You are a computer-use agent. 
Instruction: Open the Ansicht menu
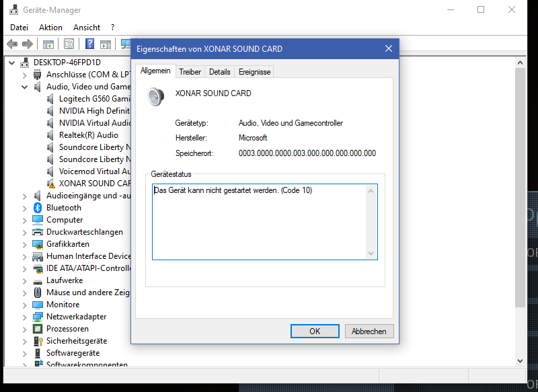87,28
